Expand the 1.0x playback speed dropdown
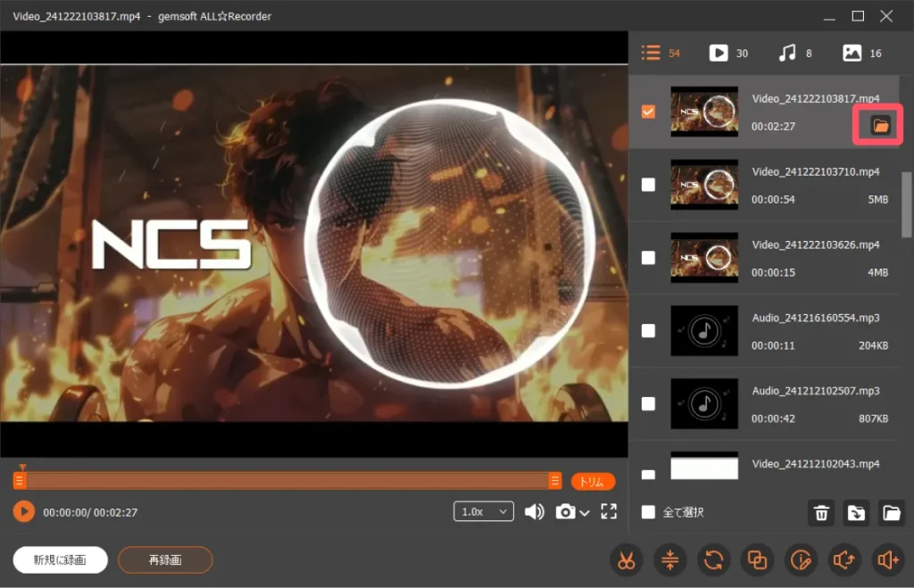914x588 pixels. (x=484, y=511)
